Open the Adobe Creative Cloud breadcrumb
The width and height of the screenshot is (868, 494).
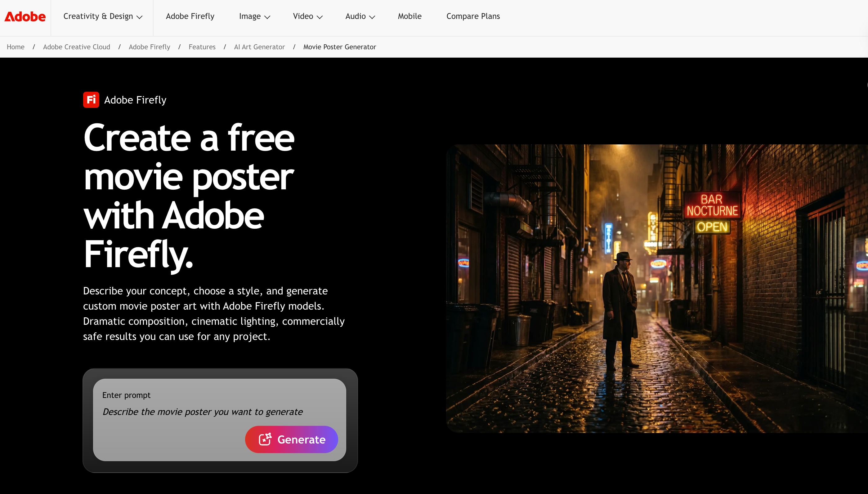click(76, 47)
